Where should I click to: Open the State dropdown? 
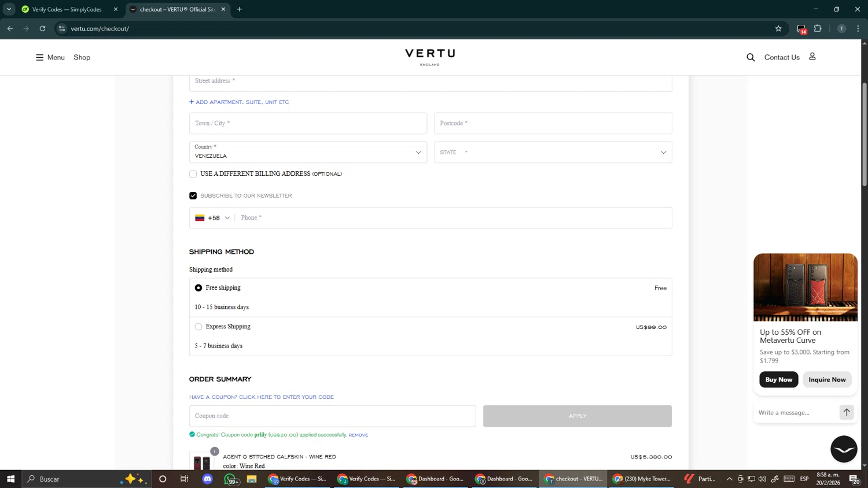pyautogui.click(x=553, y=152)
